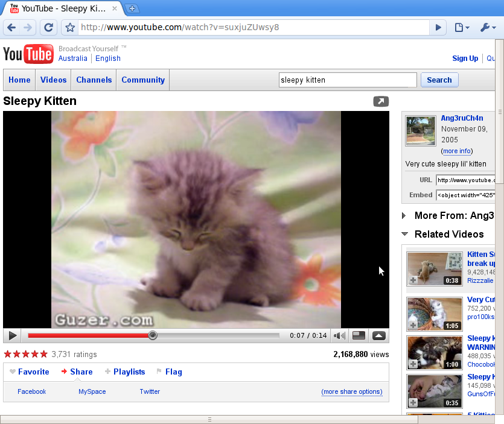Reload the page with the refresh icon
The height and width of the screenshot is (424, 504).
[x=48, y=28]
